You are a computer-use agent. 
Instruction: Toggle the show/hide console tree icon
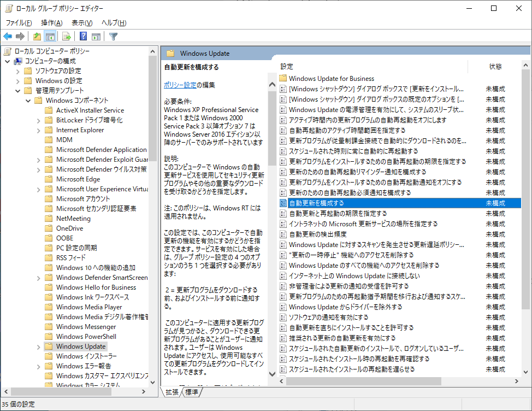pyautogui.click(x=50, y=36)
